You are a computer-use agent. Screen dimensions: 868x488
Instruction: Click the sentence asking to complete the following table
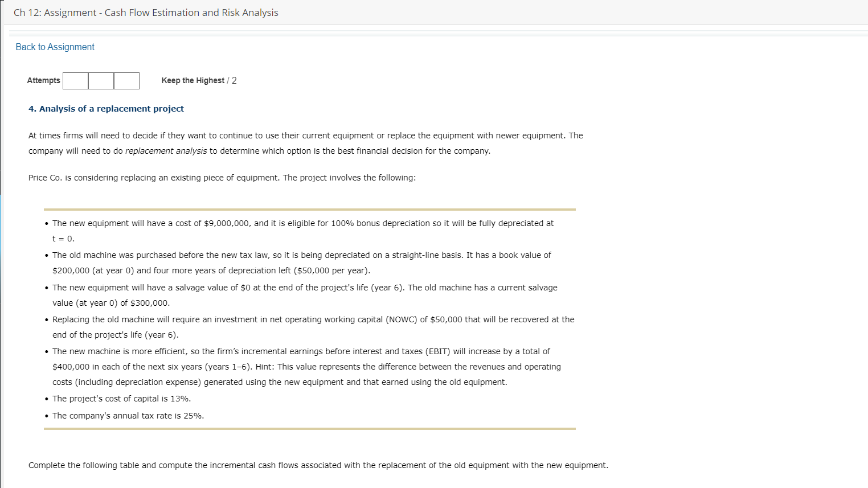(x=318, y=465)
